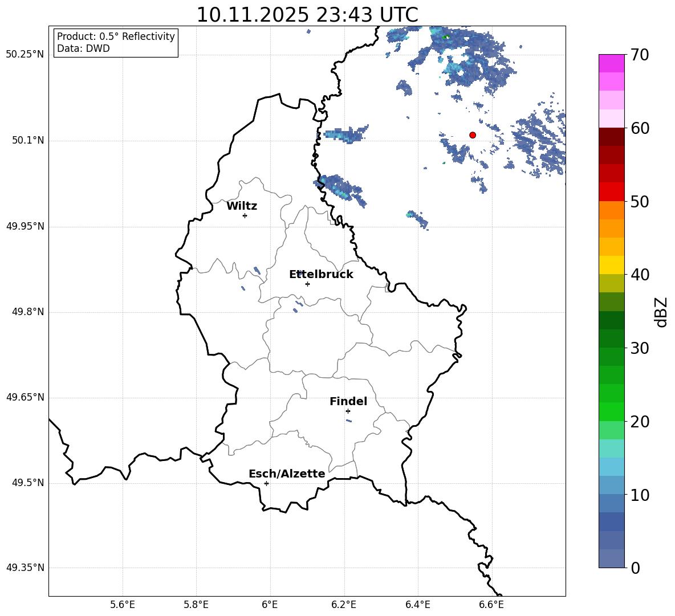Click the 6.2°E longitude label
675x616 pixels.
point(344,605)
